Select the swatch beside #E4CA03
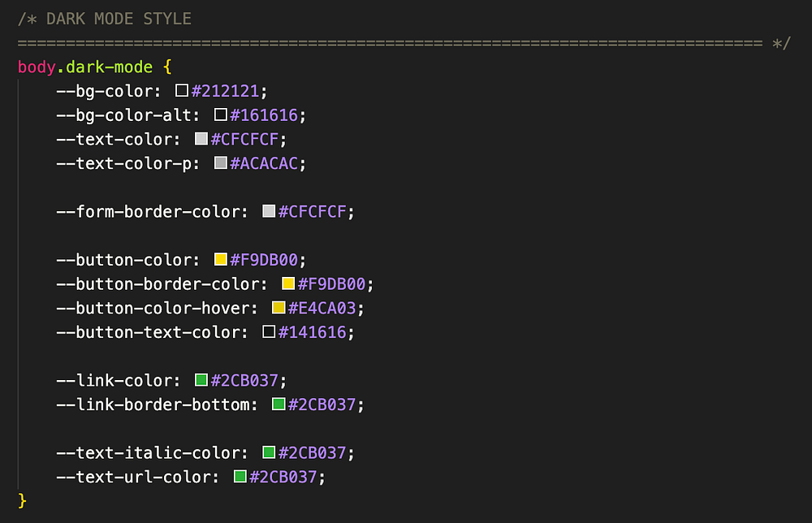The width and height of the screenshot is (812, 523). 279,308
